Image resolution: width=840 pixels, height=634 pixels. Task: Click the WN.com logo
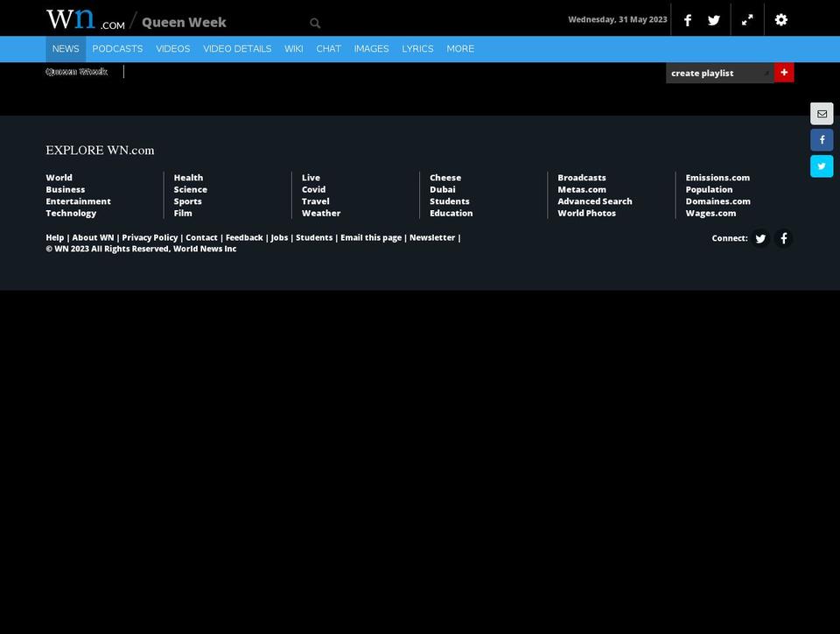pos(85,20)
